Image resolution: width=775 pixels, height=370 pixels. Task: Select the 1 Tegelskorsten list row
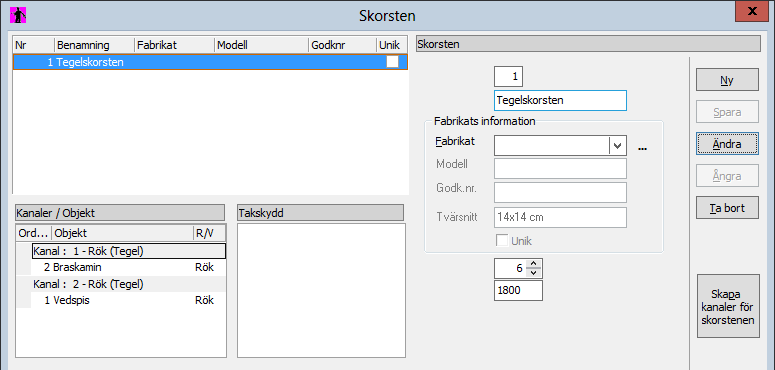pyautogui.click(x=210, y=62)
